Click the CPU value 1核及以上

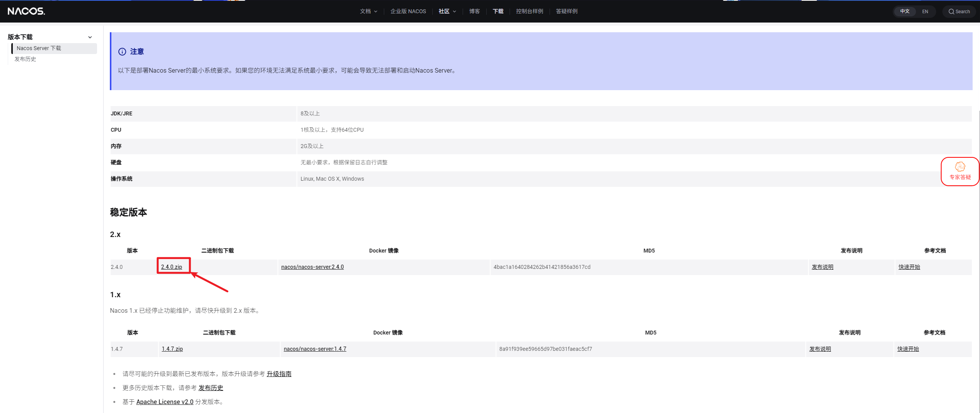pos(332,130)
